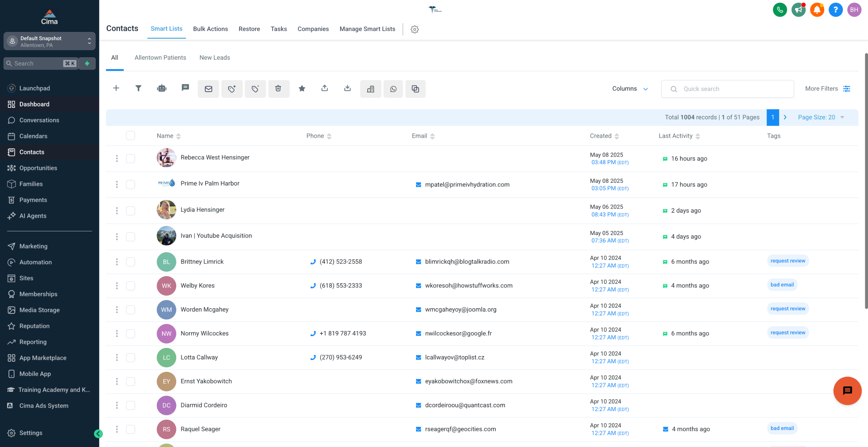The width and height of the screenshot is (868, 447).
Task: Click the Add Contact plus icon
Action: pyautogui.click(x=116, y=89)
